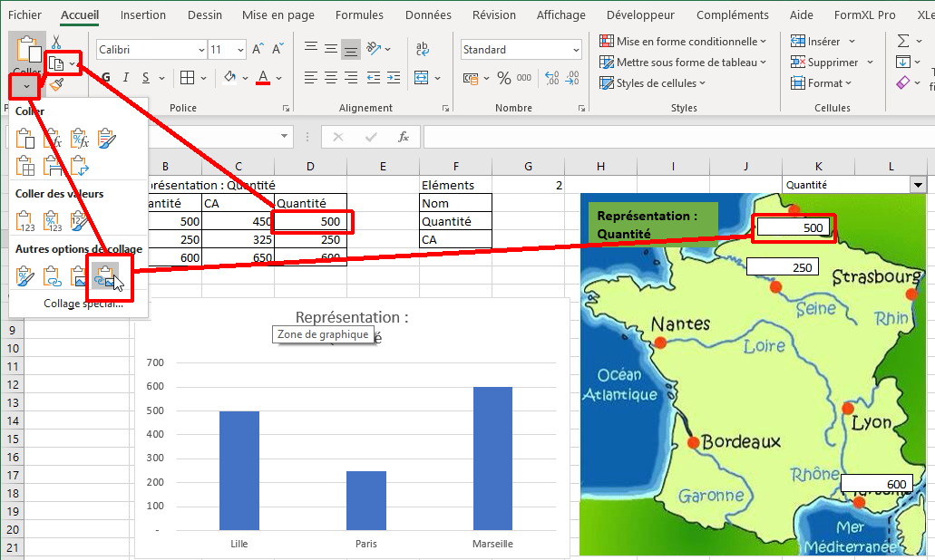Open the Quantité combo box arrow
The image size is (935, 560).
coord(919,185)
